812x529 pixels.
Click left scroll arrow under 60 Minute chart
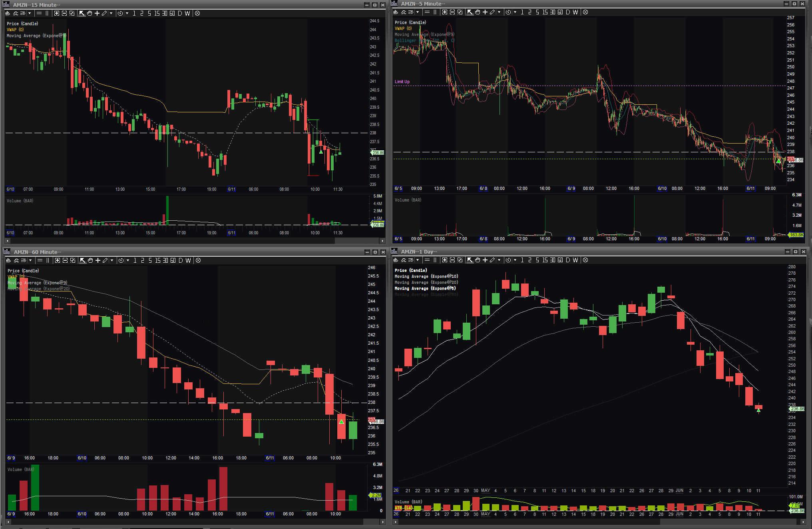pos(8,522)
